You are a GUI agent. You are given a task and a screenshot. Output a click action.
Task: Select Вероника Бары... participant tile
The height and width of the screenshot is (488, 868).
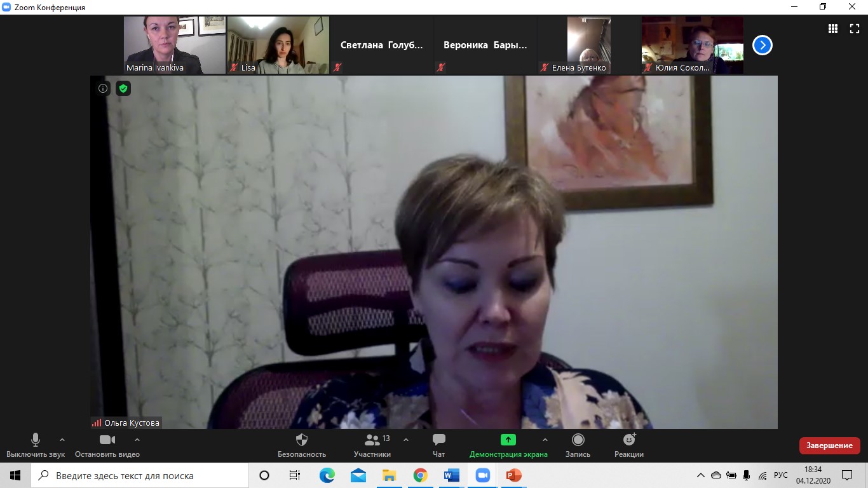pyautogui.click(x=485, y=45)
